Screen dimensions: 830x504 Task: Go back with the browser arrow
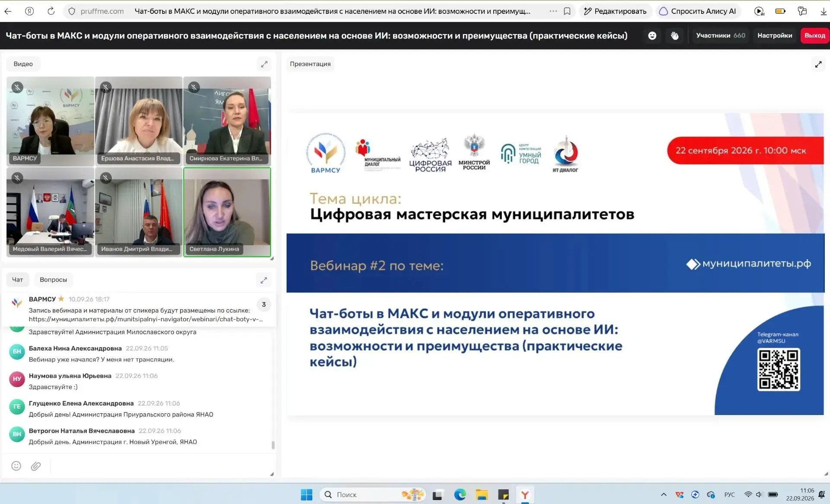pos(8,11)
